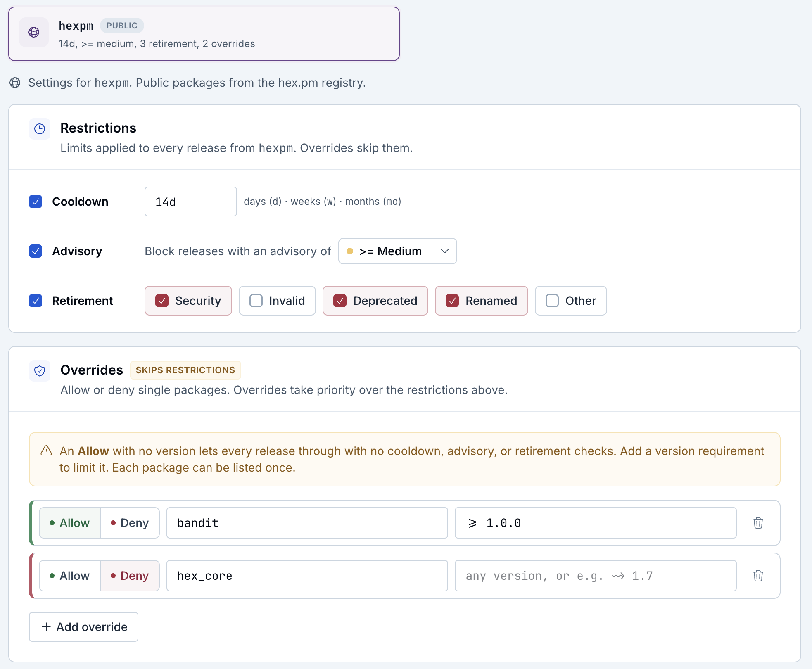
Task: Select Allow for the hex_core override
Action: pyautogui.click(x=70, y=576)
